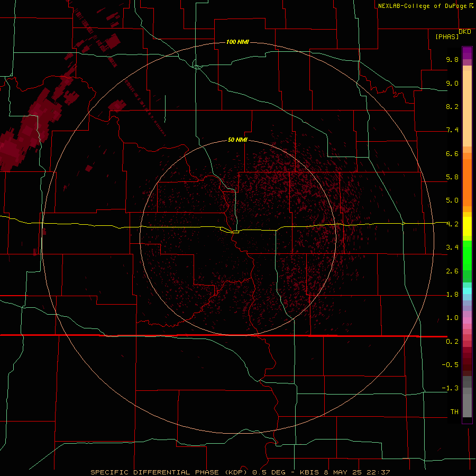Click the 50 NMI range ring label
The height and width of the screenshot is (476, 476).
(x=237, y=140)
